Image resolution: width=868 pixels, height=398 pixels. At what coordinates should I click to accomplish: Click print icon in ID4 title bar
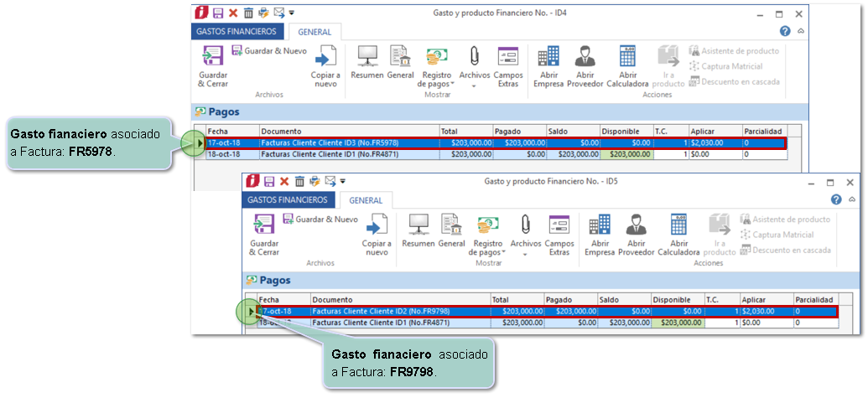click(x=263, y=13)
